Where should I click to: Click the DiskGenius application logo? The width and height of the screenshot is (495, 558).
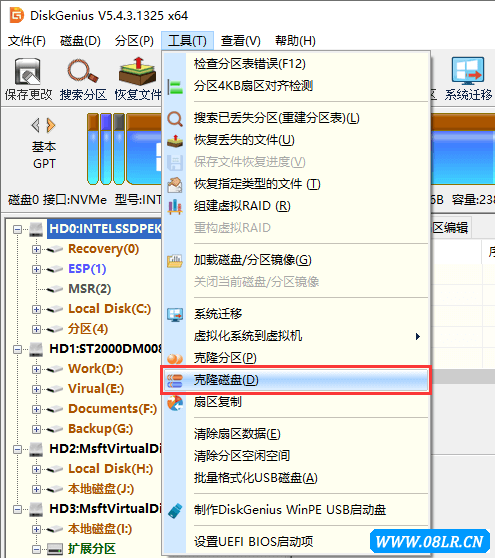click(16, 16)
